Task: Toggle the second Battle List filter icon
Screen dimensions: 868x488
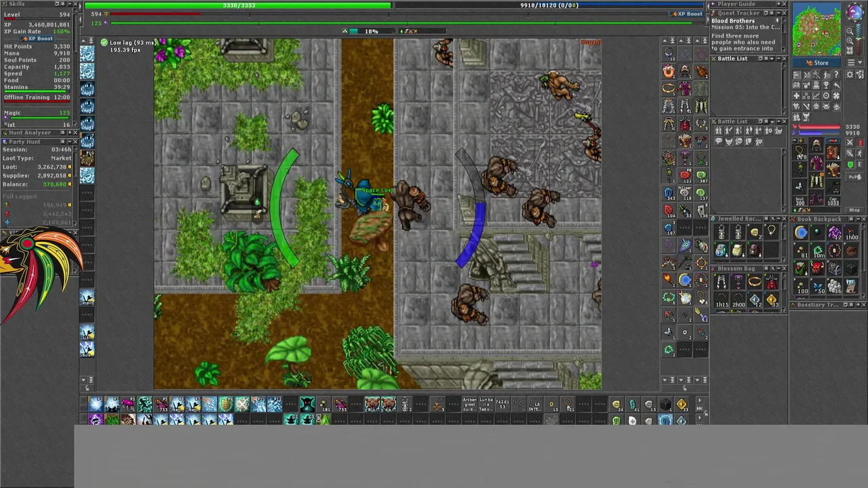Action: [728, 130]
